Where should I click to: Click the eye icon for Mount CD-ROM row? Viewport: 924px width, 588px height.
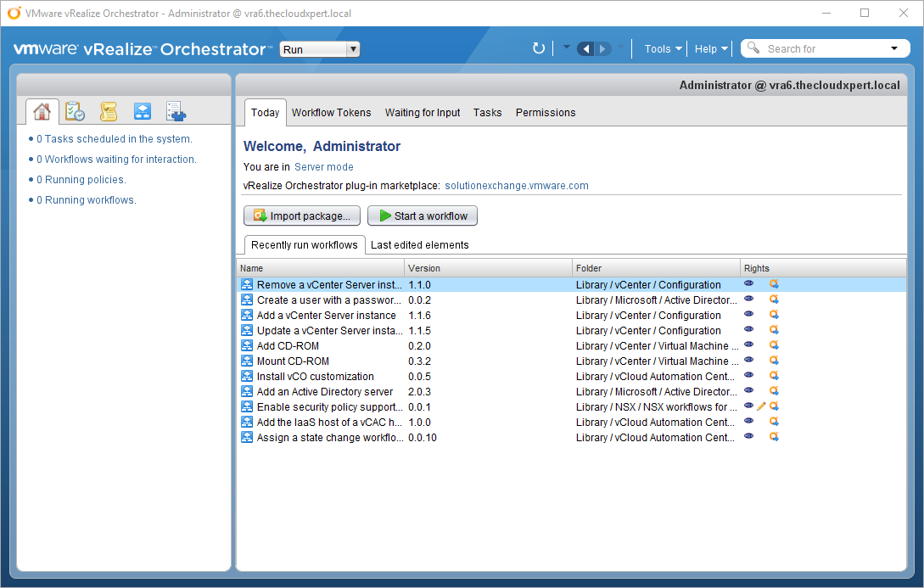pos(748,361)
